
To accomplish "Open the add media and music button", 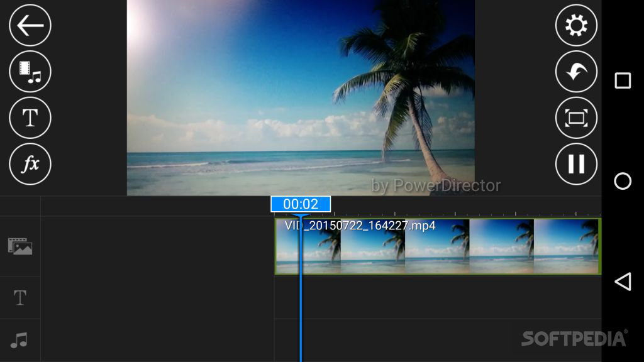I will [30, 72].
